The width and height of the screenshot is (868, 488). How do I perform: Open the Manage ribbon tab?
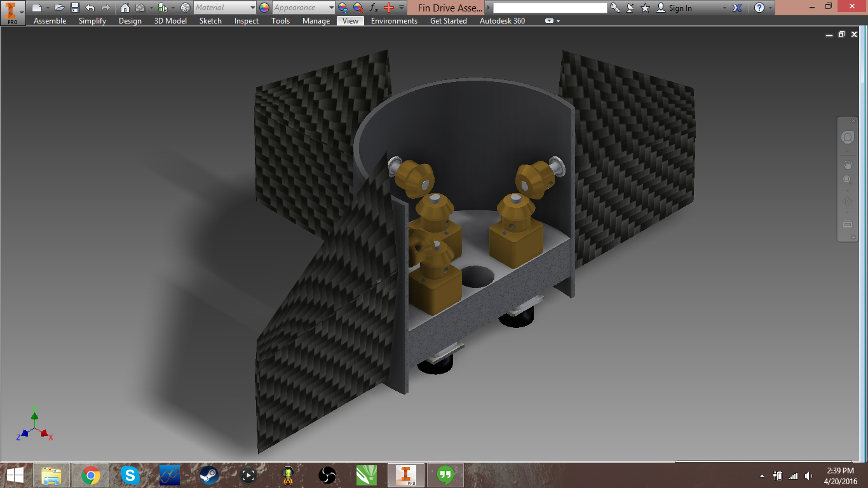click(x=316, y=21)
